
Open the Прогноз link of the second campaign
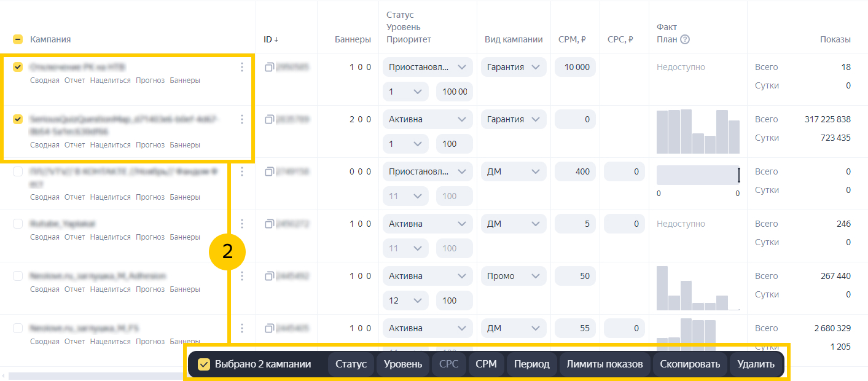click(x=150, y=144)
